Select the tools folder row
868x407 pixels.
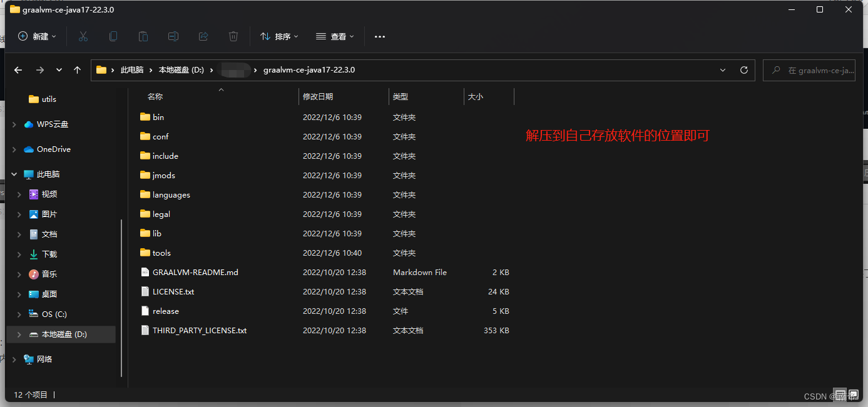coord(325,253)
